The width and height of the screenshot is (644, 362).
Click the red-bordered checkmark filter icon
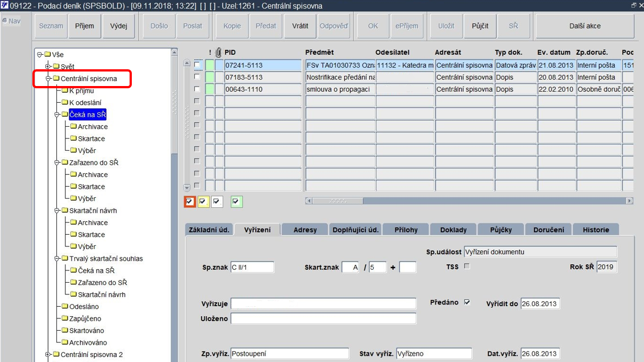(x=189, y=201)
